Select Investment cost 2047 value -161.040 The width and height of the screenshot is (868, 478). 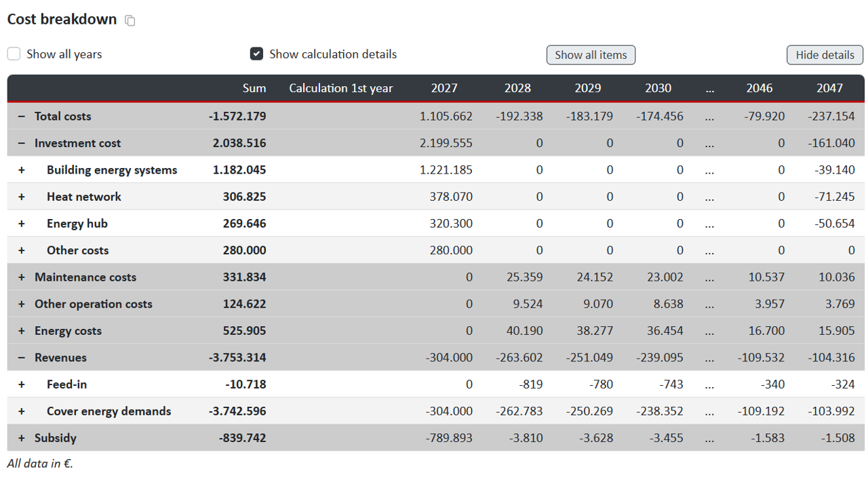click(x=831, y=143)
